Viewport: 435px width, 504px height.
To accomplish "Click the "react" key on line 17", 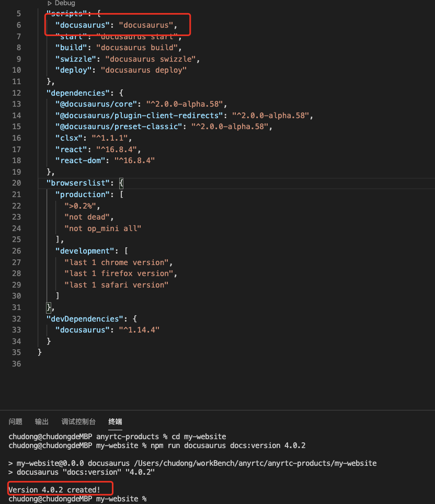I will (71, 150).
